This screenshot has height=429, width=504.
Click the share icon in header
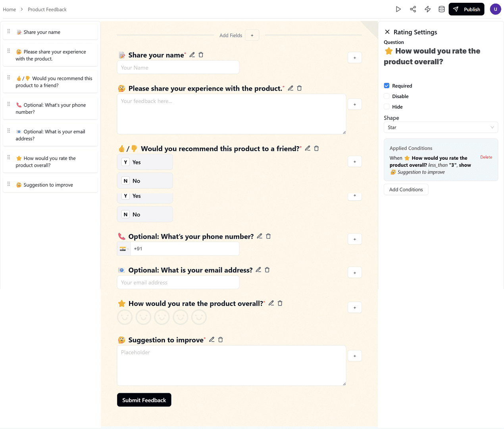[x=413, y=9]
